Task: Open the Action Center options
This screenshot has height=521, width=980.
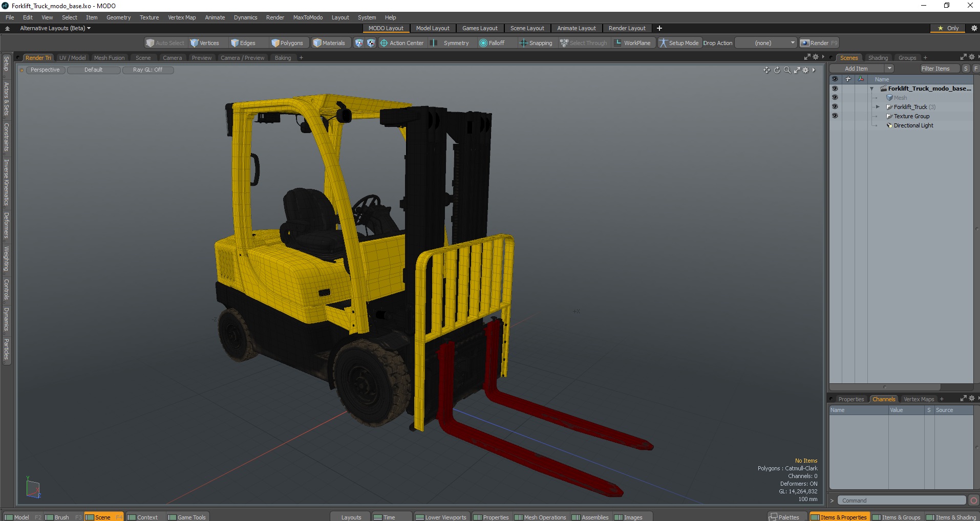Action: (x=402, y=43)
